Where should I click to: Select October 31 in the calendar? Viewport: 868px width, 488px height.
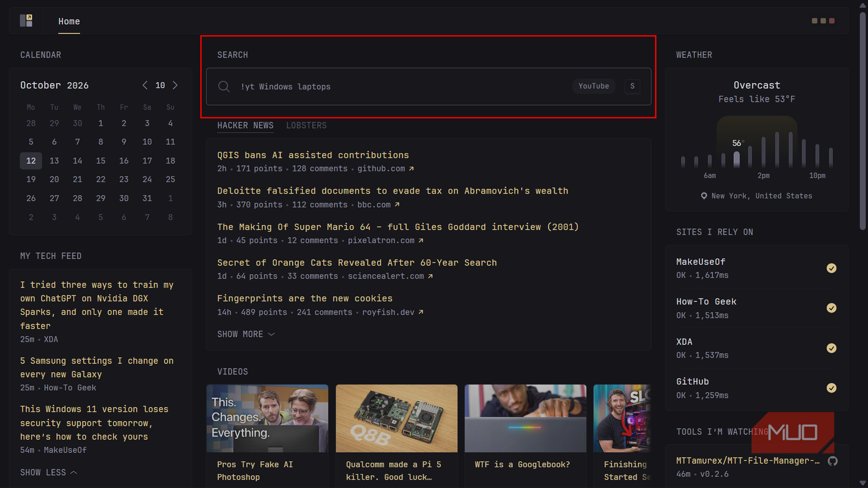(147, 198)
